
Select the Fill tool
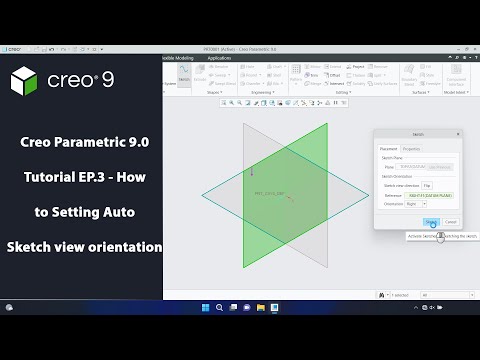point(426,67)
